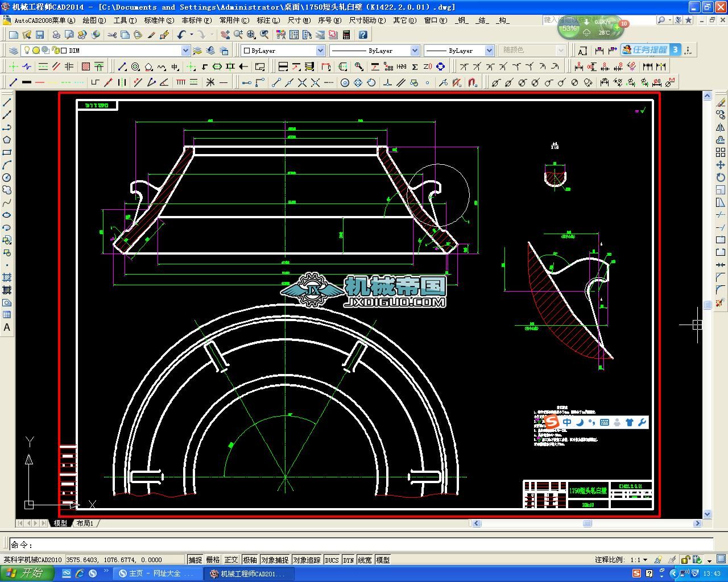This screenshot has height=582, width=728.
Task: Select the Text tool in the left toolbar
Action: tap(7, 327)
